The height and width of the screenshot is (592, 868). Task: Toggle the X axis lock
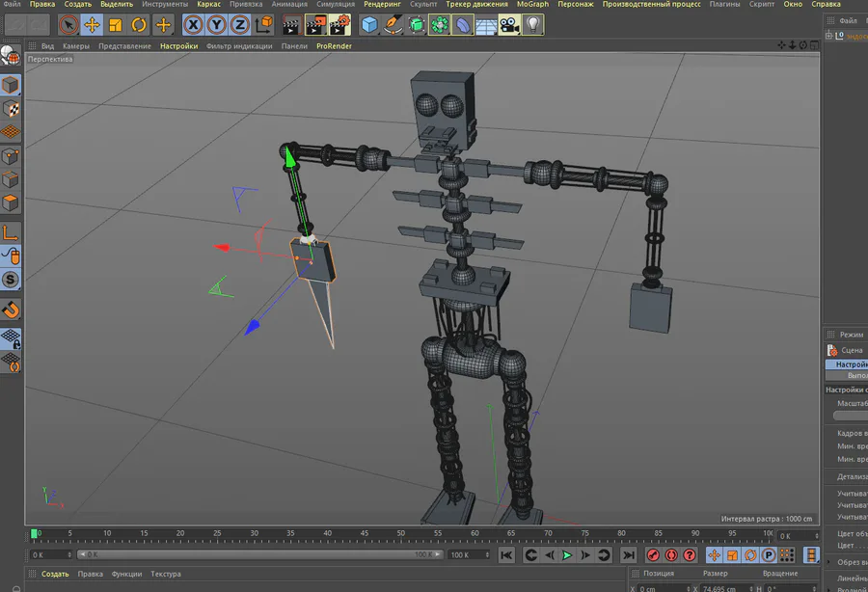point(193,25)
